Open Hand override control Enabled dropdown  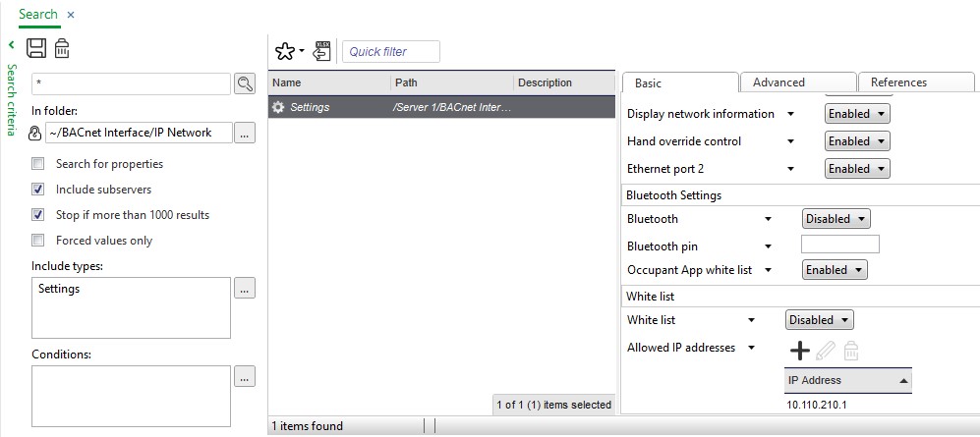point(857,141)
